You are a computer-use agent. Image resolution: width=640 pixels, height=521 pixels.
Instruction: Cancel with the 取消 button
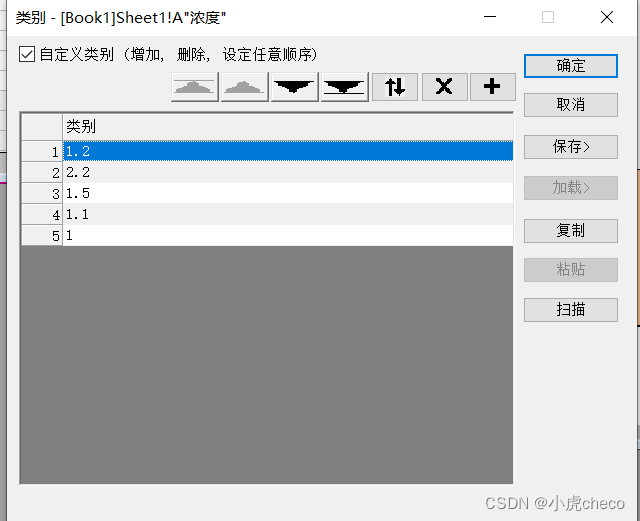(x=571, y=105)
